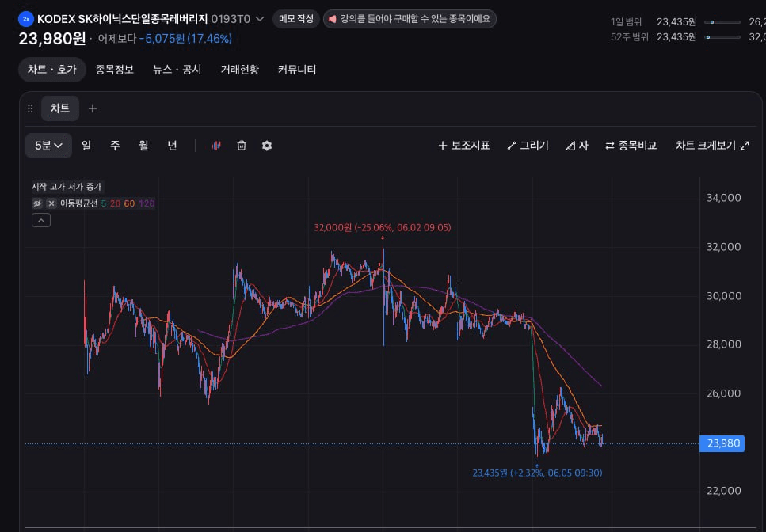766x532 pixels.
Task: Click the 34,000 axis price label
Action: click(723, 198)
